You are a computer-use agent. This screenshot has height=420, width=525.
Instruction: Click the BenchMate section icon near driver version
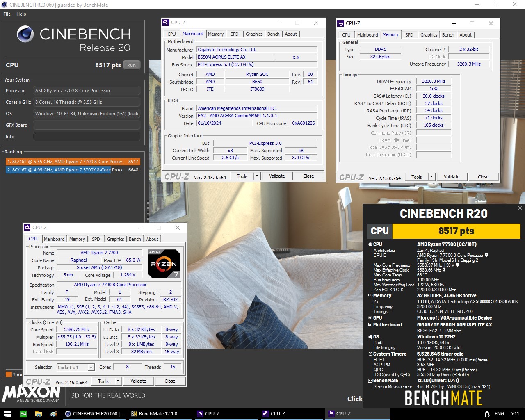click(x=370, y=381)
